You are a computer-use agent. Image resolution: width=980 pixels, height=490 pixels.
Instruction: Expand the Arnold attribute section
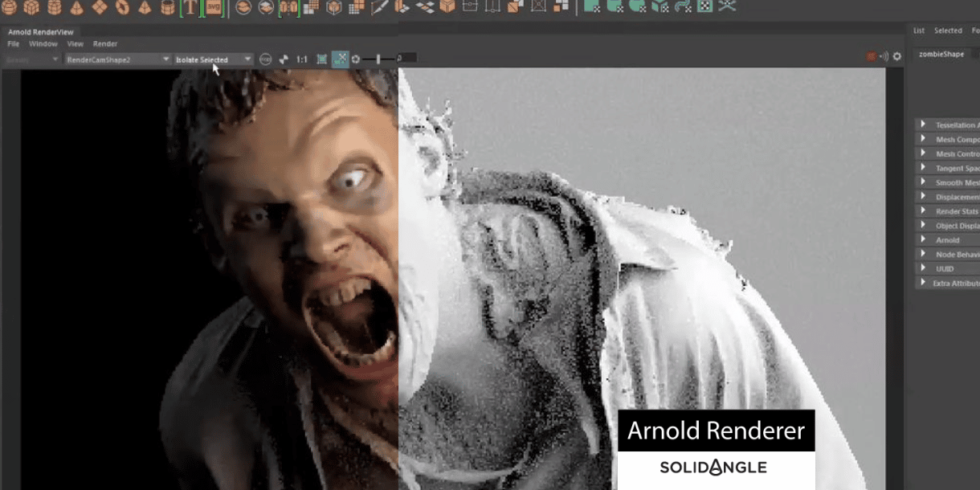point(948,239)
